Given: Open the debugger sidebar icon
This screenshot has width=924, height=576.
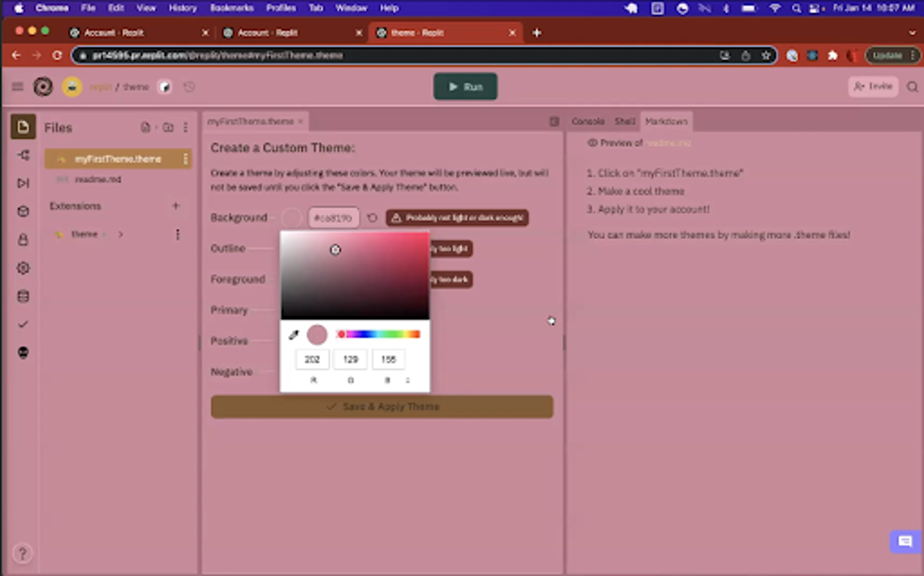Looking at the screenshot, I should tap(23, 183).
